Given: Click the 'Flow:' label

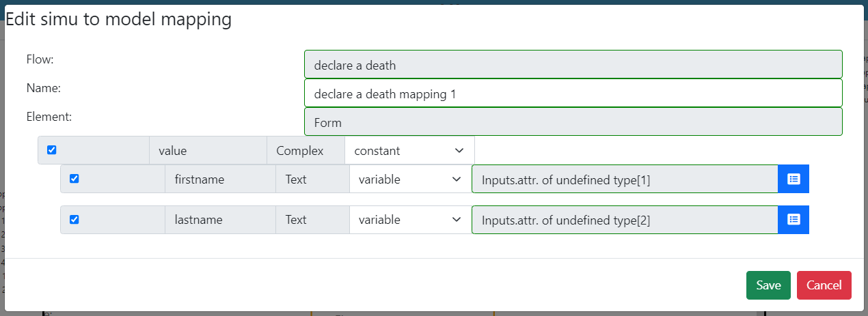Looking at the screenshot, I should click(40, 59).
